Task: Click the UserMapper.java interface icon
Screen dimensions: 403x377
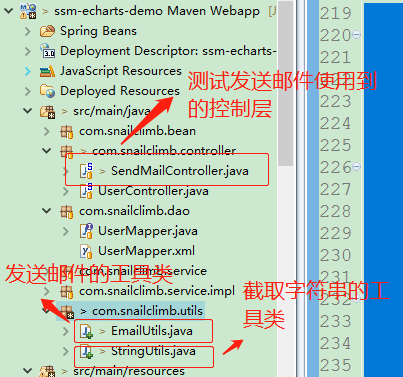Action: [86, 231]
